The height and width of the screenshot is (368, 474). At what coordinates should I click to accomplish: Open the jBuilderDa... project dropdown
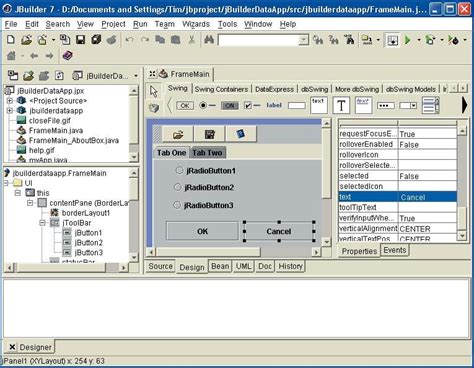[x=136, y=76]
